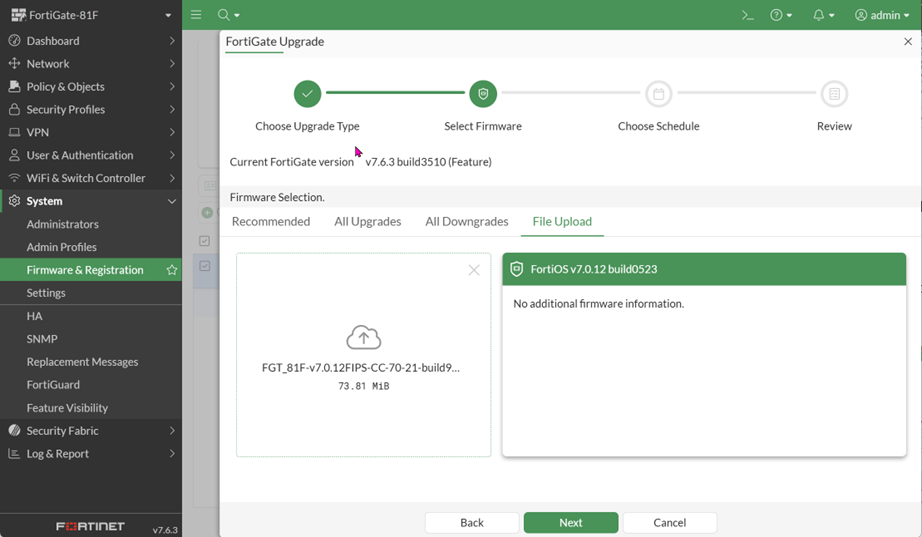922x537 pixels.
Task: Remove uploaded firmware file with X
Action: (x=474, y=270)
